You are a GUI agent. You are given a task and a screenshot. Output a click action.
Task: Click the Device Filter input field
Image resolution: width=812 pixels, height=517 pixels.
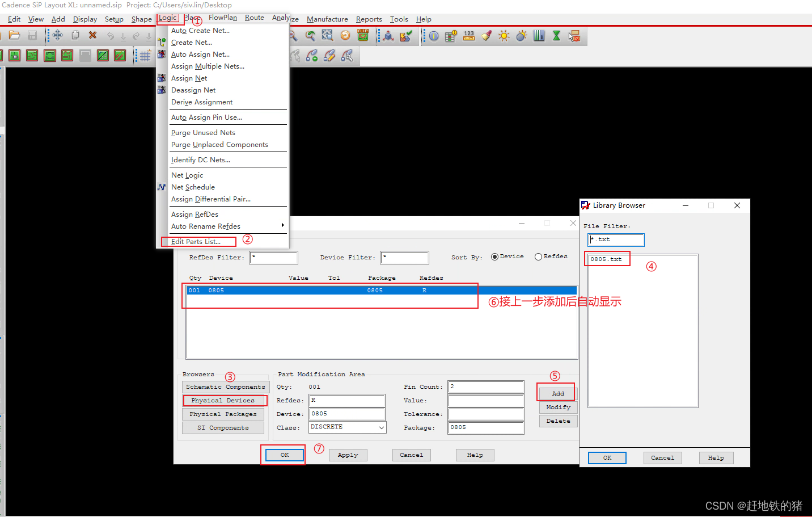[x=404, y=258]
